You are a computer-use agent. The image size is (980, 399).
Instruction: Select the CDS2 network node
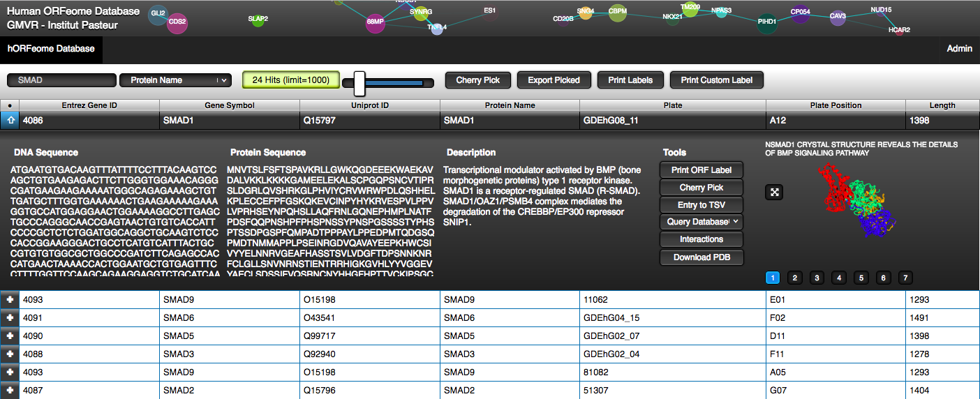tap(177, 22)
